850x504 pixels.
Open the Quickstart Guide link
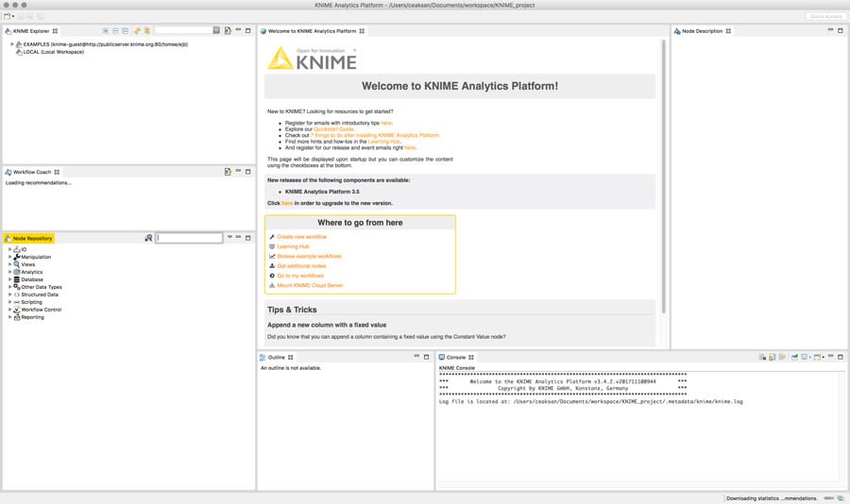pyautogui.click(x=334, y=129)
